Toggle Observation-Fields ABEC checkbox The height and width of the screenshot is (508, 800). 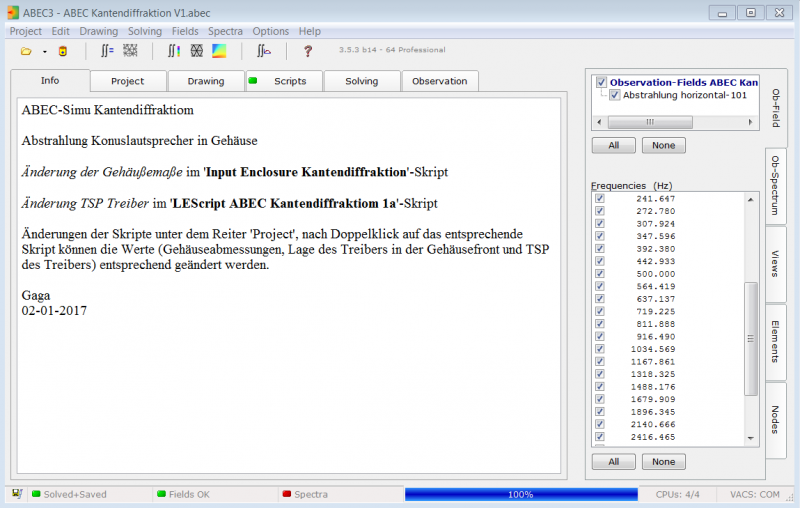(x=601, y=82)
